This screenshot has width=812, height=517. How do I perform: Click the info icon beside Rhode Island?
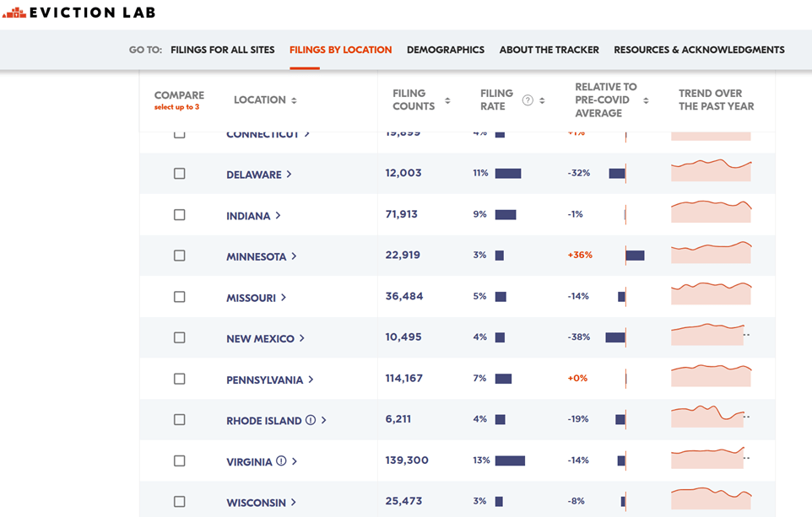311,420
